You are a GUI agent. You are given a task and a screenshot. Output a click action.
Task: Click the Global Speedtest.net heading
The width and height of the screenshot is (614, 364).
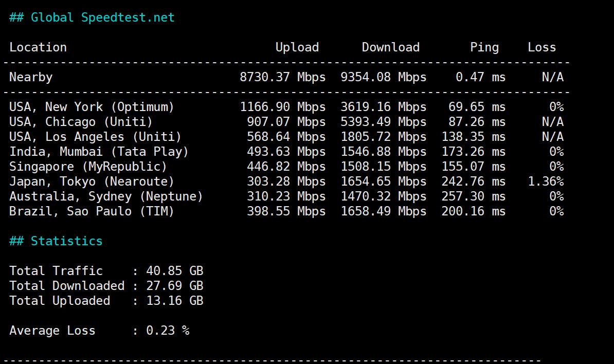pos(92,17)
